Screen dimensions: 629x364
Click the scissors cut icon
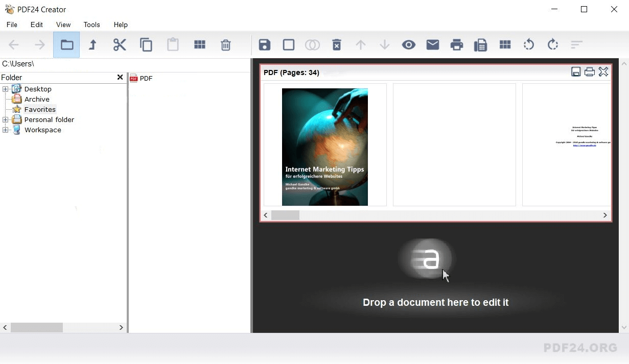pos(120,45)
